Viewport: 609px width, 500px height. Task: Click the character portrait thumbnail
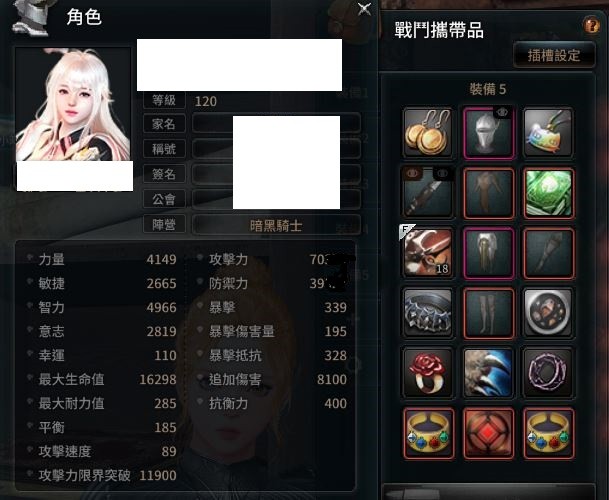[73, 105]
